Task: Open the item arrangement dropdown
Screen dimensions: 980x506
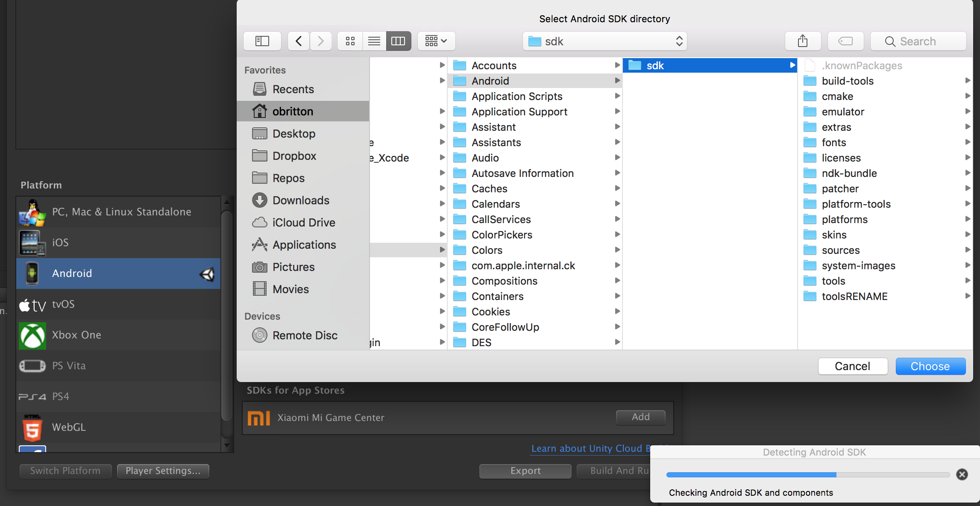Action: pos(436,41)
